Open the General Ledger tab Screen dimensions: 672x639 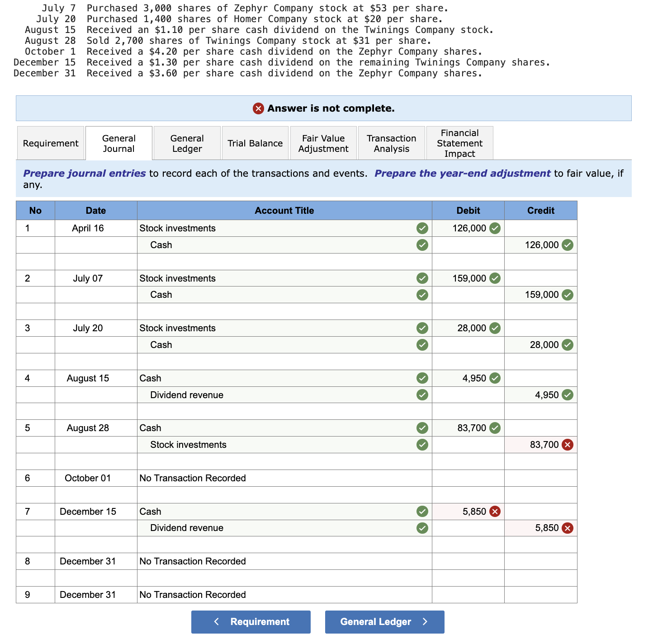[187, 143]
